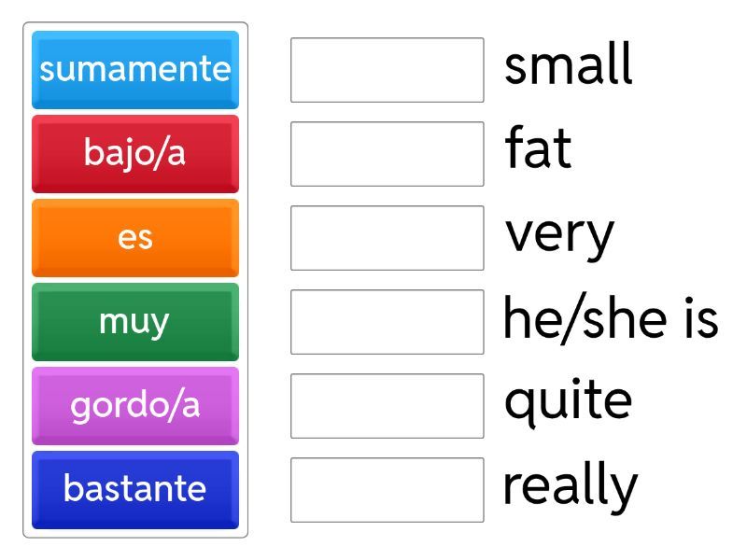
Task: Click the empty slot beside 'quite'
Action: (x=388, y=406)
